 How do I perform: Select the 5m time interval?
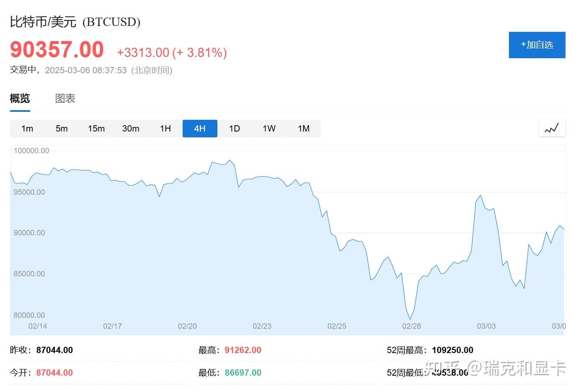(62, 129)
